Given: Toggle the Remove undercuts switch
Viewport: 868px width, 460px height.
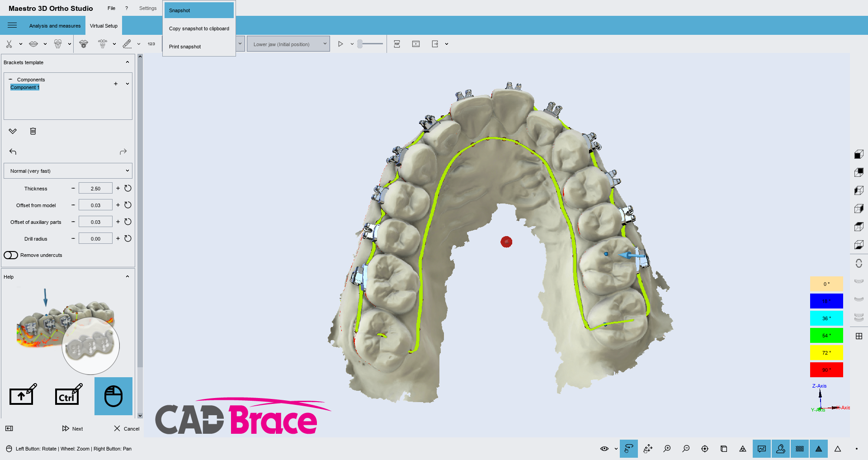Looking at the screenshot, I should click(x=11, y=255).
